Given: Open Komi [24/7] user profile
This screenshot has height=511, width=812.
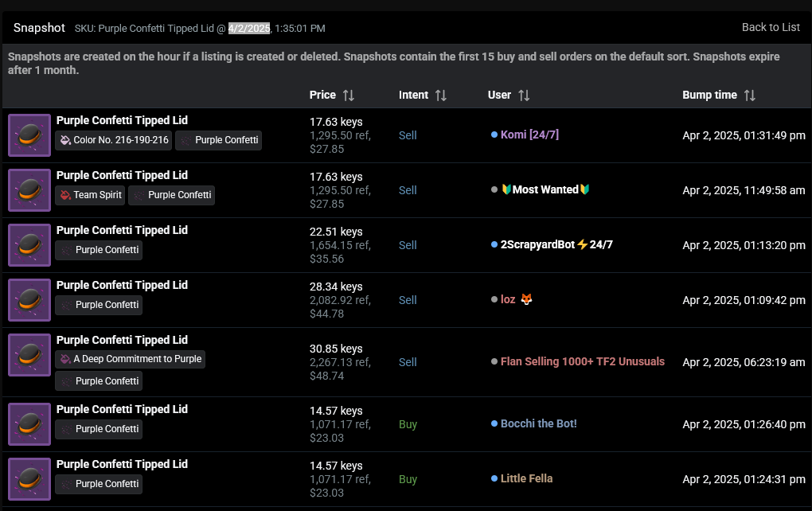Looking at the screenshot, I should point(529,135).
